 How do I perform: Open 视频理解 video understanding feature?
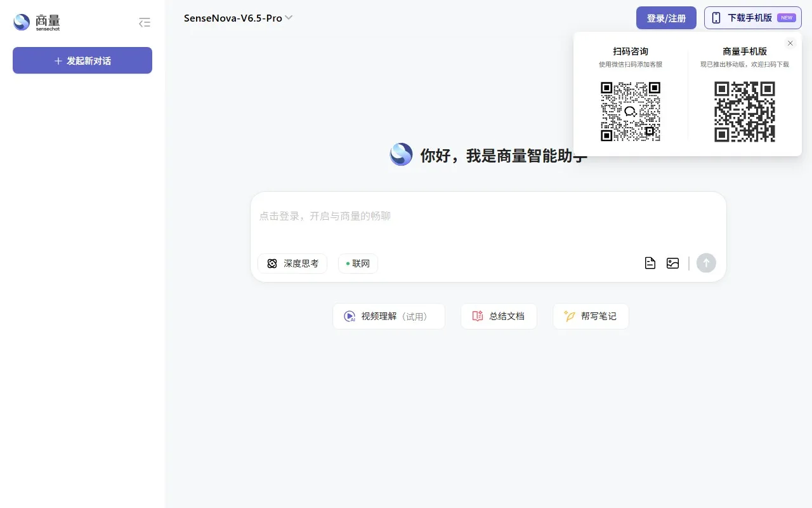pyautogui.click(x=388, y=316)
